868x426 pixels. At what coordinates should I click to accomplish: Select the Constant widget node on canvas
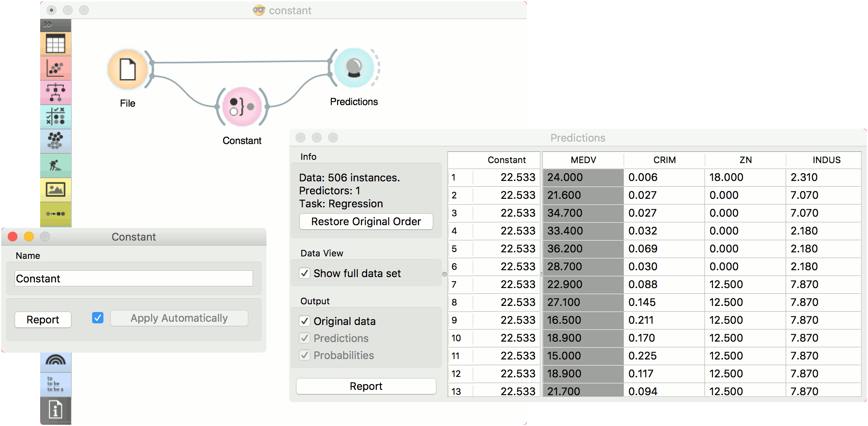point(242,107)
